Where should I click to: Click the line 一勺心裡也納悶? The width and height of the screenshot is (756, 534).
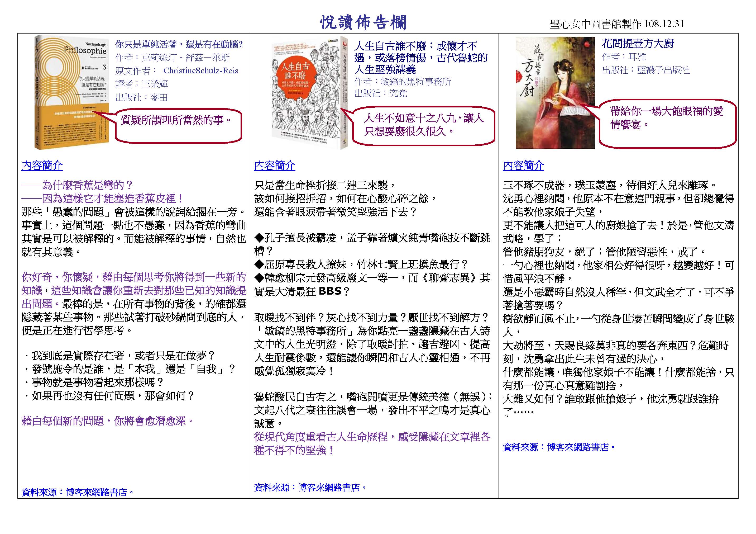(619, 272)
